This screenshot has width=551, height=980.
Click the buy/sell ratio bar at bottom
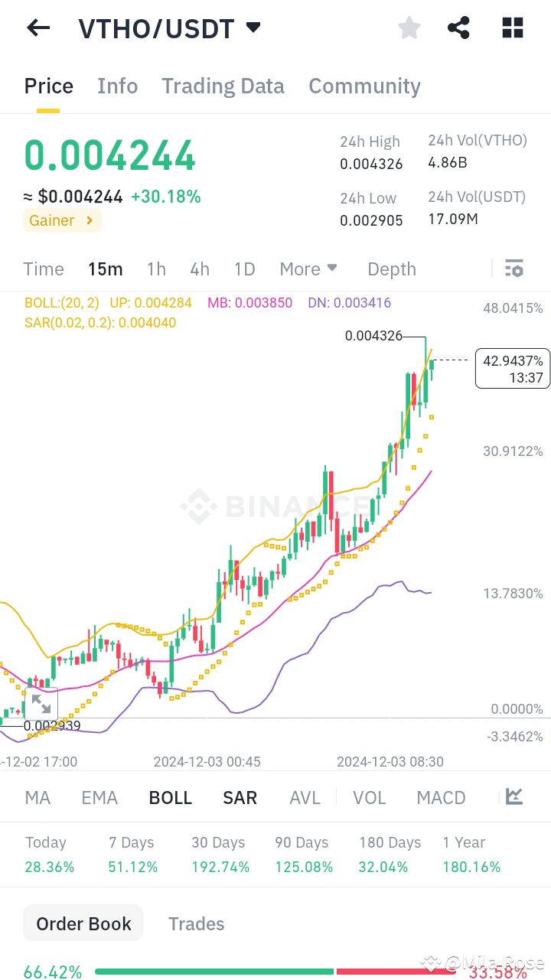click(x=275, y=972)
